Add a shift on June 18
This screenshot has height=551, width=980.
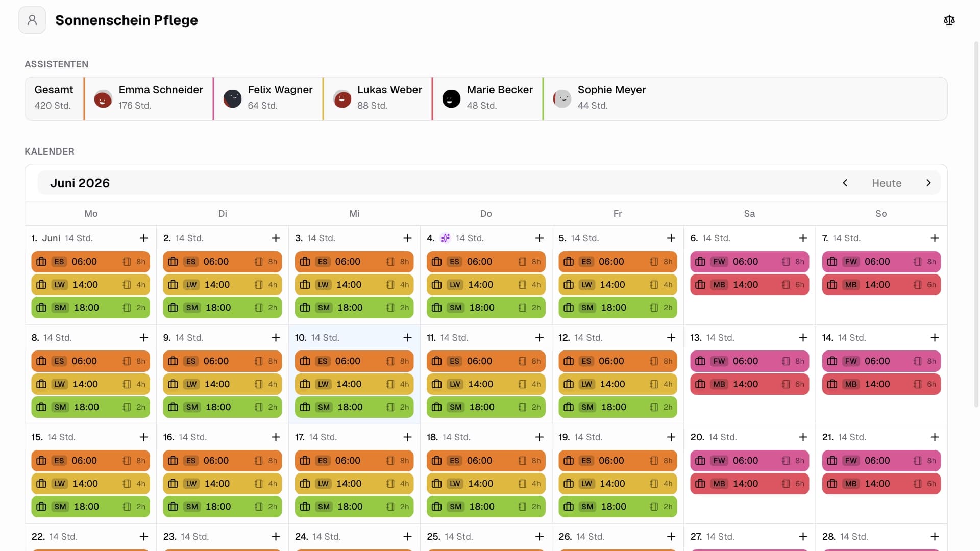coord(539,437)
